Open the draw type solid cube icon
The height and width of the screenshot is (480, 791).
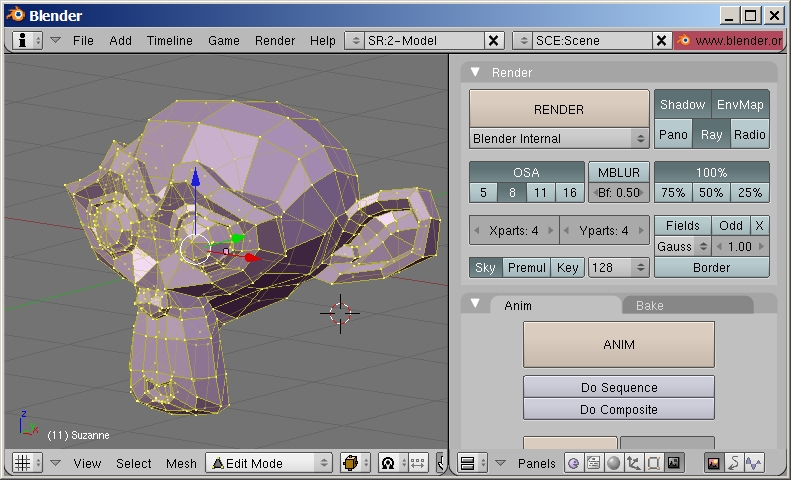[x=353, y=463]
